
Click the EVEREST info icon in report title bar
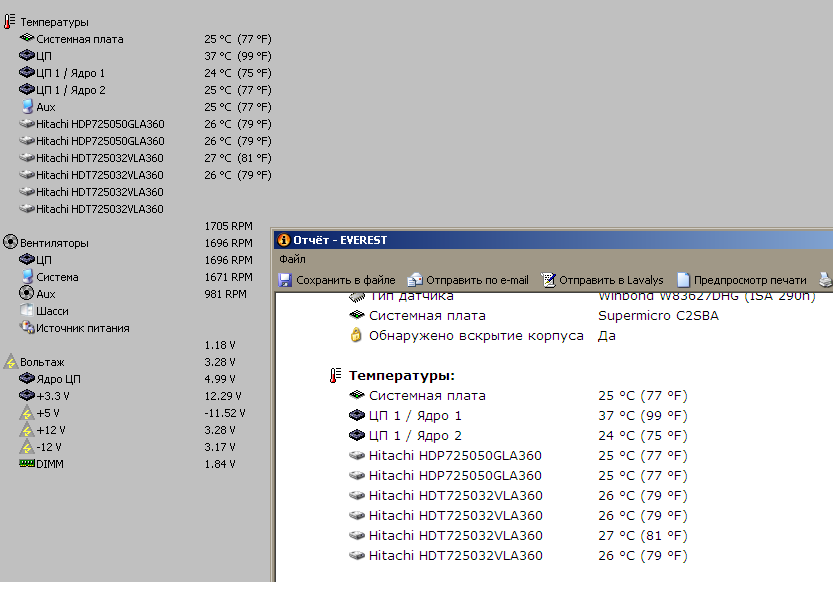coord(284,240)
